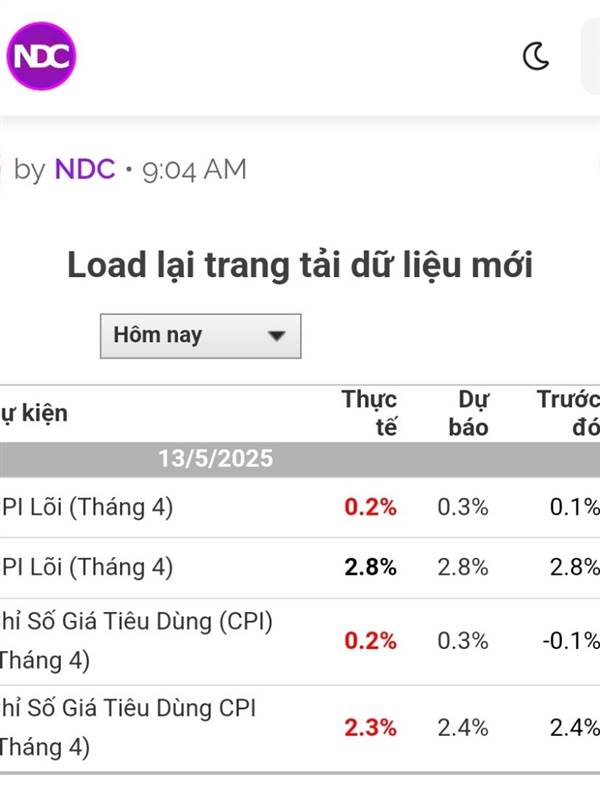Select the 13/5/2025 date row
The width and height of the screenshot is (600, 800).
(300, 459)
